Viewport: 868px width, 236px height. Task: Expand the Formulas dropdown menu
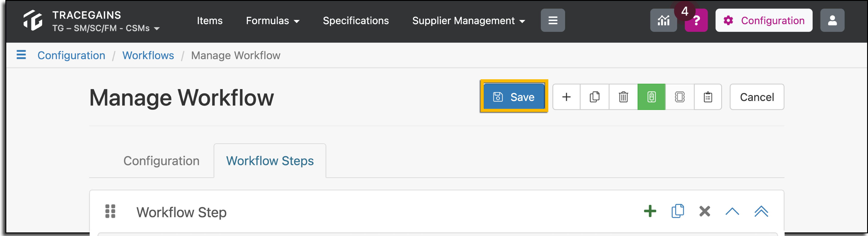click(273, 21)
